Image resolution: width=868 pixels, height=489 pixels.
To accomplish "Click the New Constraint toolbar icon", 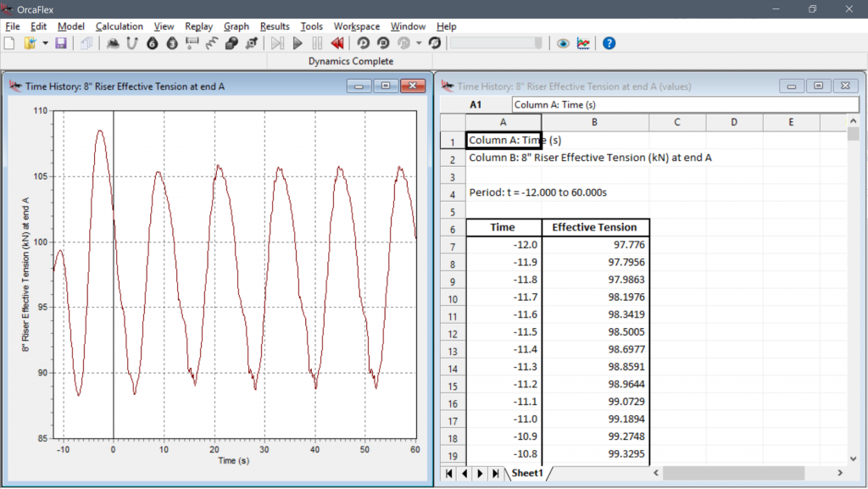I will click(x=252, y=43).
